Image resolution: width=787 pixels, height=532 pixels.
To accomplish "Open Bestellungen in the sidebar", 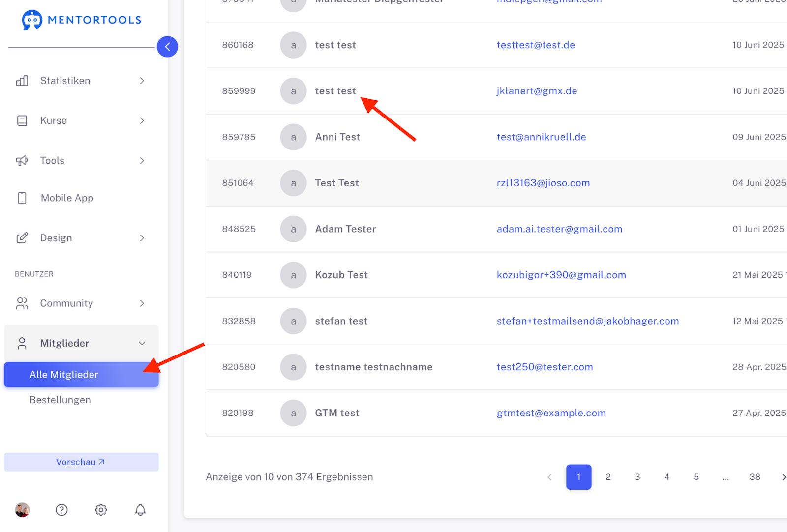I will [x=60, y=400].
